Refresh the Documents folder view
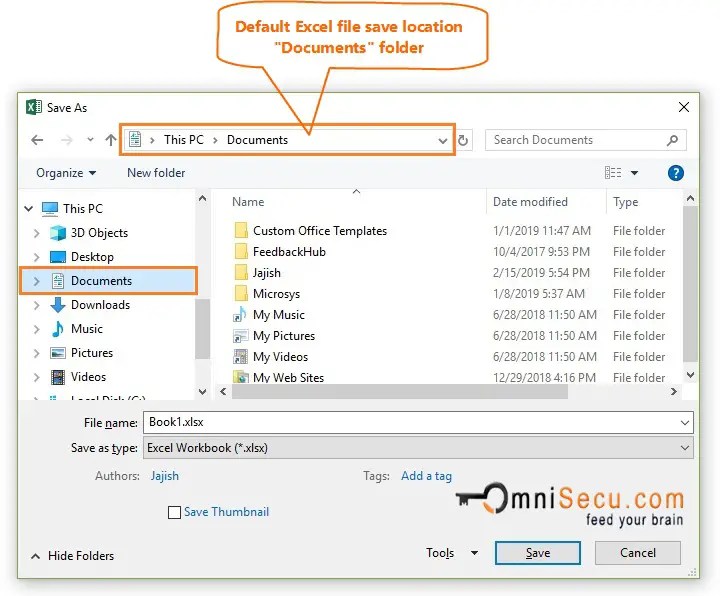The height and width of the screenshot is (596, 720). pyautogui.click(x=463, y=140)
